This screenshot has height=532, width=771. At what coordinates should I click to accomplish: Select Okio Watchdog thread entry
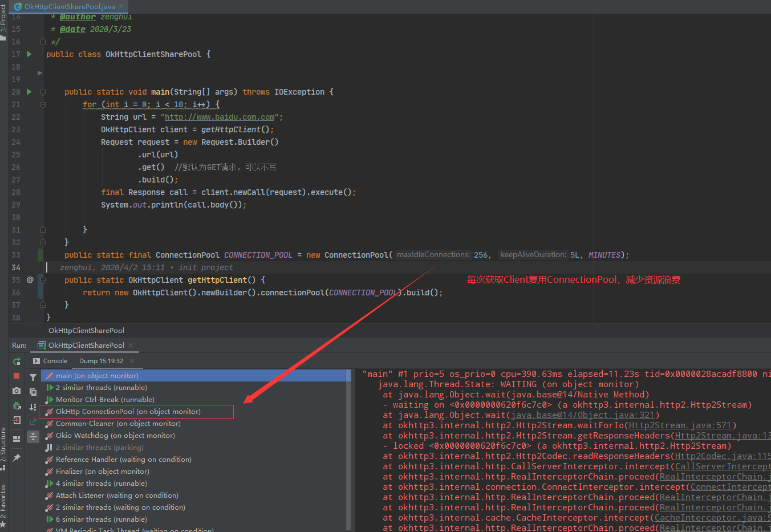[194, 435]
